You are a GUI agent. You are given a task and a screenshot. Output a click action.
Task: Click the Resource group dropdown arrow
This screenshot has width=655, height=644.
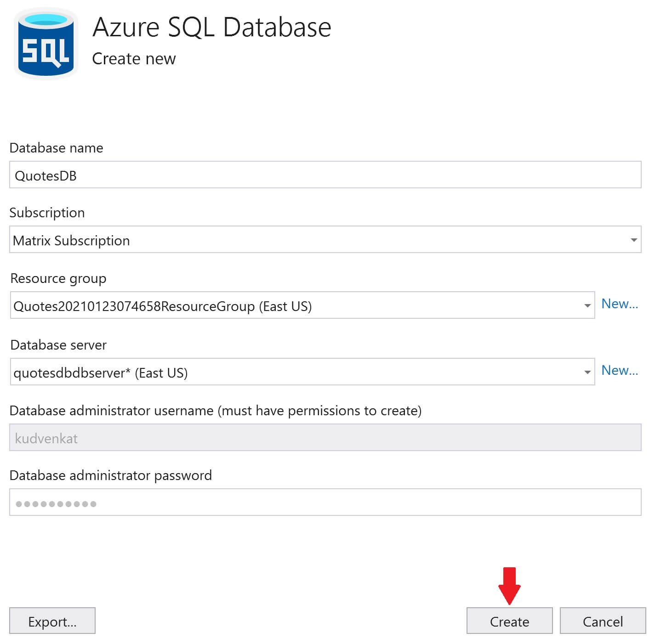click(587, 305)
